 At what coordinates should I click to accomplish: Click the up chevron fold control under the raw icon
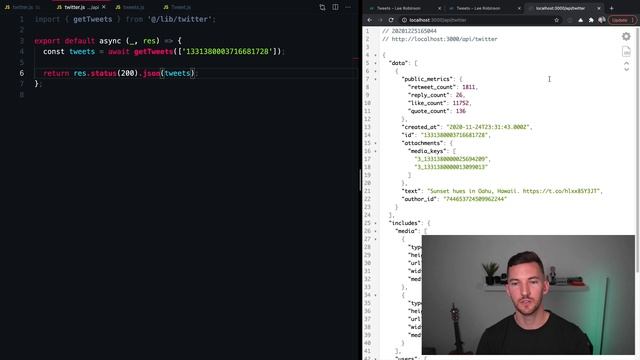point(627,63)
